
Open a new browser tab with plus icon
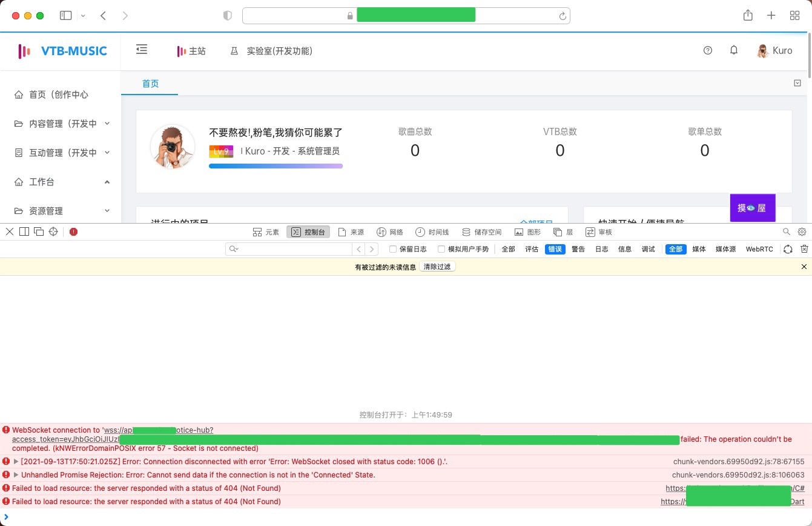[x=771, y=16]
